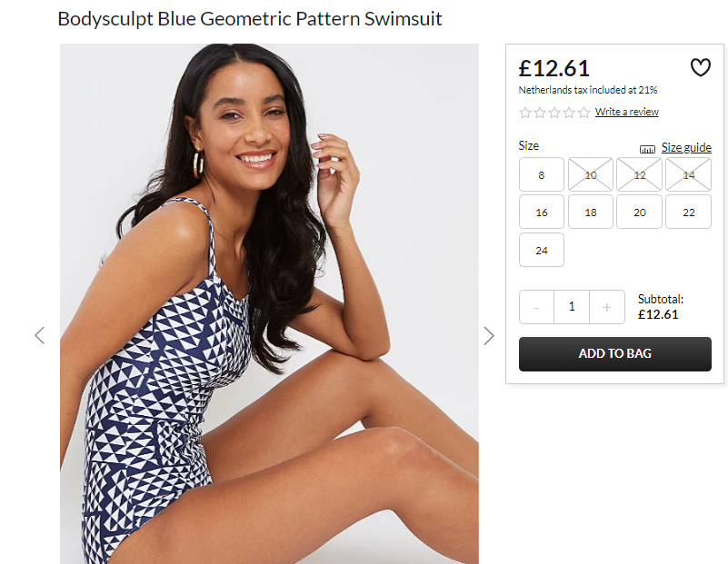
Task: Add swimsuit to wishlist with heart icon
Action: coord(700,68)
